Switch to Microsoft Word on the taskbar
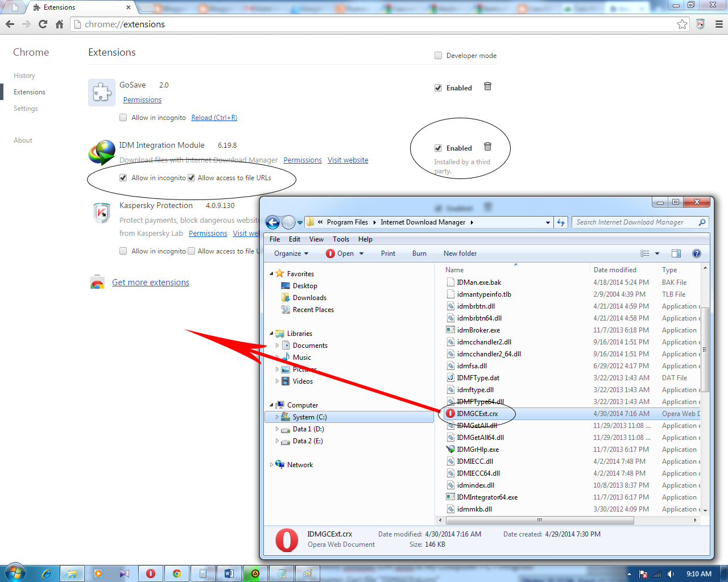 click(229, 573)
